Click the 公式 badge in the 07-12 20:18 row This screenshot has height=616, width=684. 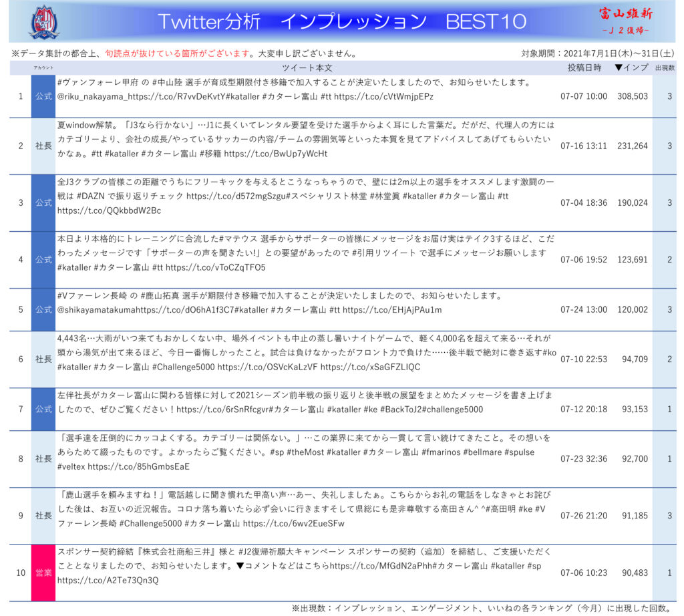pyautogui.click(x=43, y=409)
